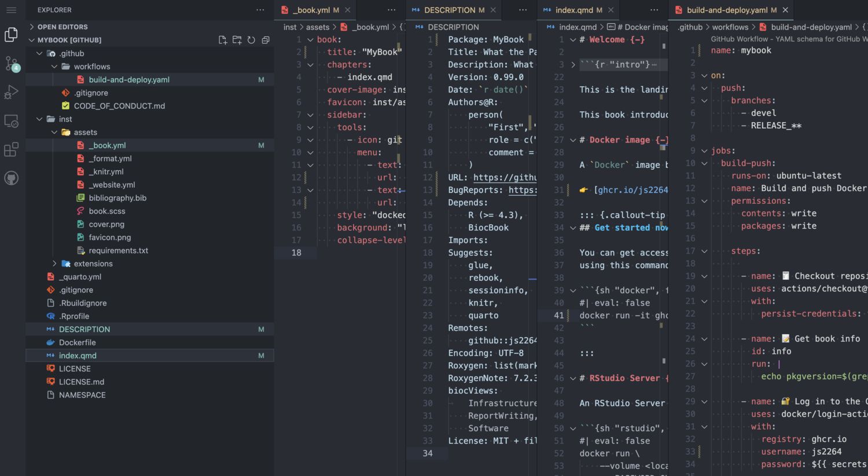This screenshot has height=476, width=868.
Task: Close the _book.yml tab
Action: click(348, 10)
